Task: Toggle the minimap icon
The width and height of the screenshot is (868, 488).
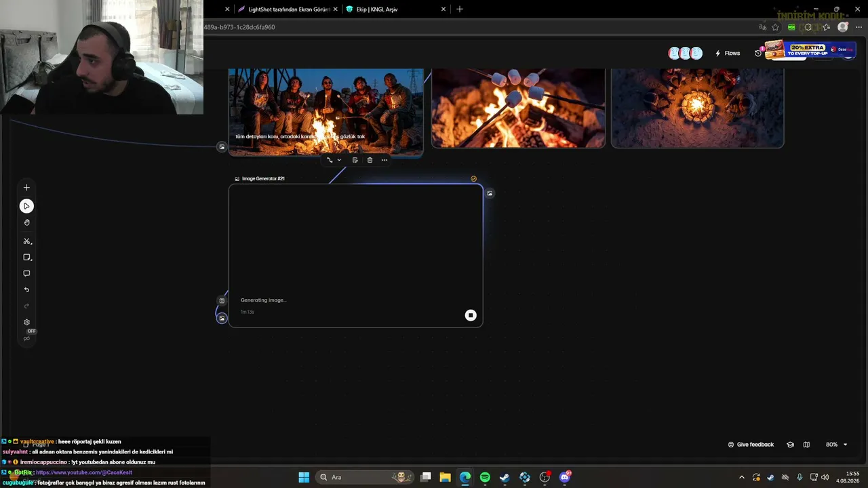Action: point(806,445)
